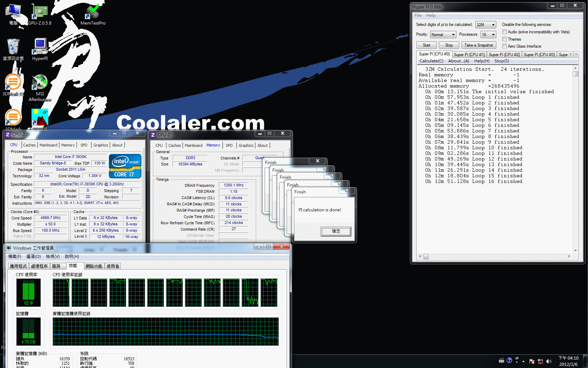Click the Stop button in Hyper PI
This screenshot has width=588, height=368.
[x=449, y=45]
